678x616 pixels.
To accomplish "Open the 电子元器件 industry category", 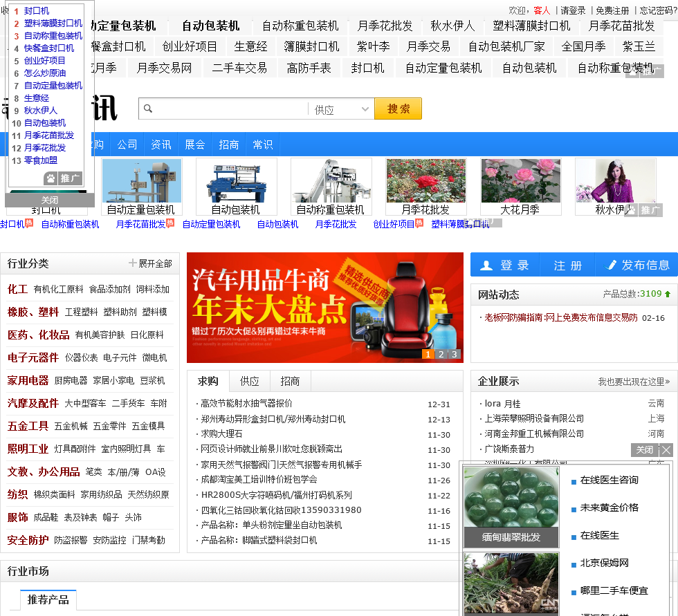I will 33,357.
